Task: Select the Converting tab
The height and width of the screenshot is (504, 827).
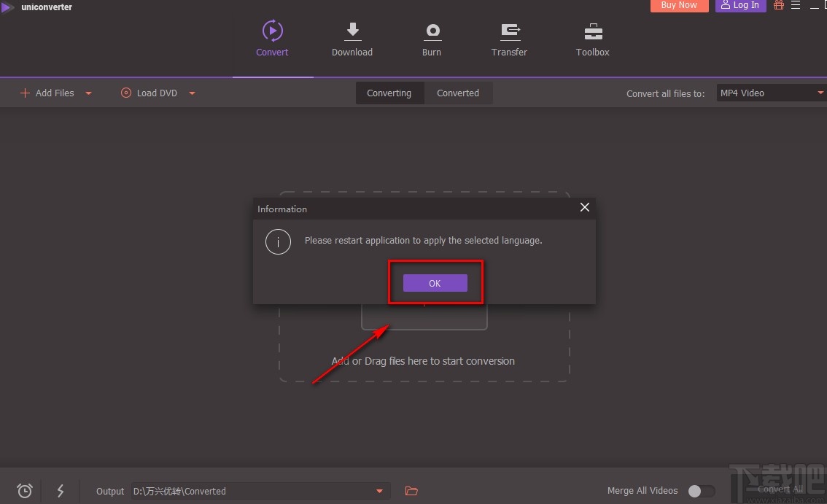Action: point(389,93)
